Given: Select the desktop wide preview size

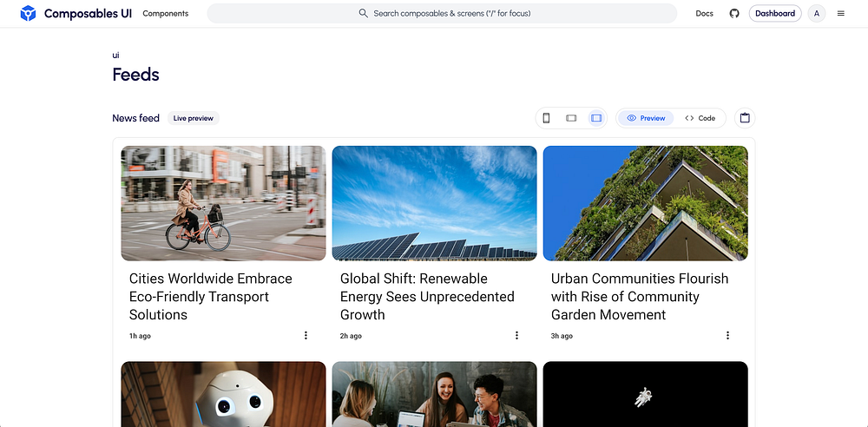Looking at the screenshot, I should [x=596, y=118].
